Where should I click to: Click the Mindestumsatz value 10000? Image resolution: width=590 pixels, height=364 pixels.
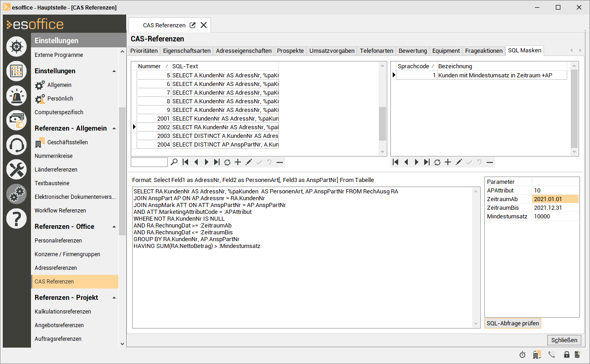pos(555,217)
